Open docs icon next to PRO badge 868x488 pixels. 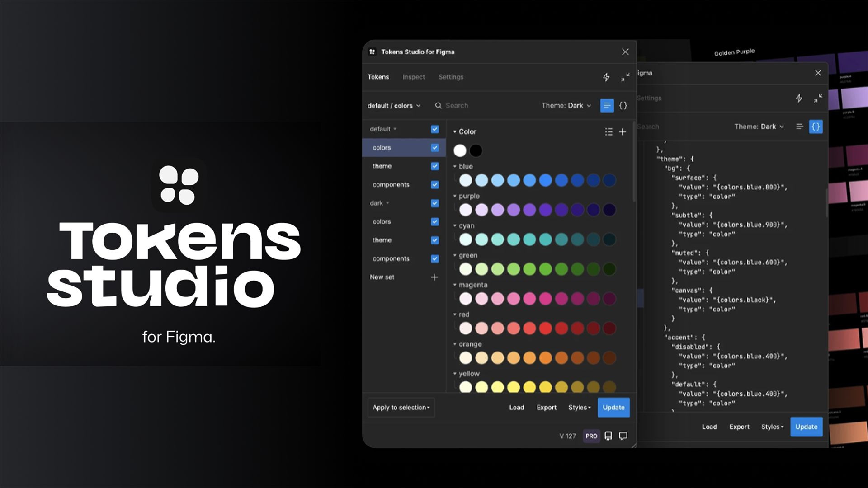pos(608,436)
